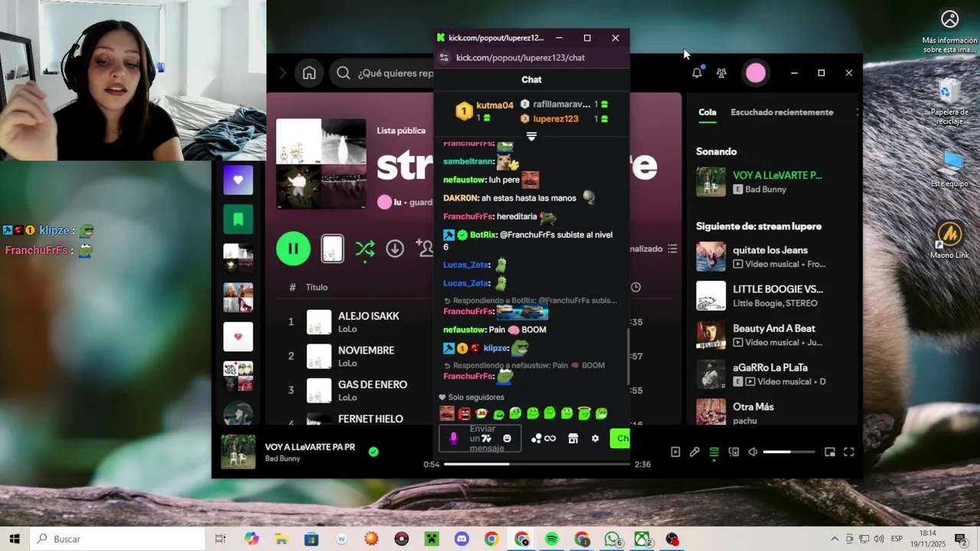
Task: Open site info icon in Kick popout
Action: pos(444,57)
